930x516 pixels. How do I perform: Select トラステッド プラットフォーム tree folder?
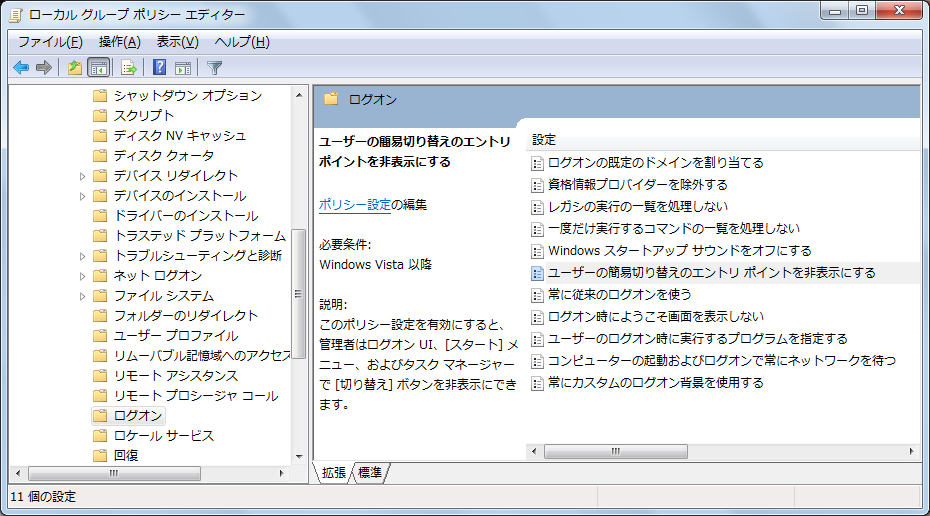[200, 236]
